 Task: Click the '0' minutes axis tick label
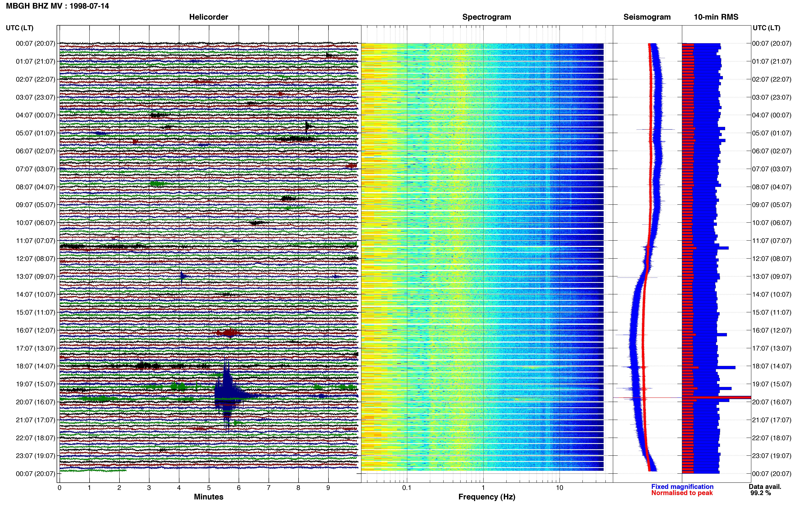click(x=59, y=487)
